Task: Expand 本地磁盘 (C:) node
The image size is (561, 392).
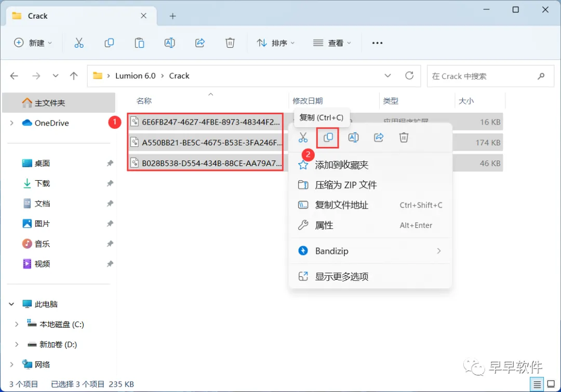Action: [x=17, y=325]
